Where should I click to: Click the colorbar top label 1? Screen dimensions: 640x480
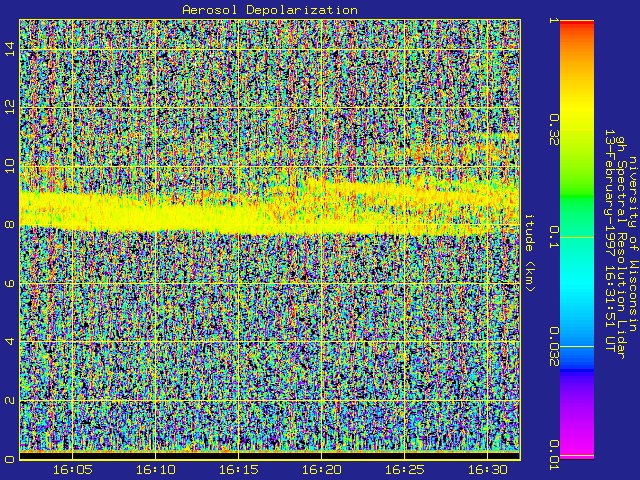[x=554, y=20]
